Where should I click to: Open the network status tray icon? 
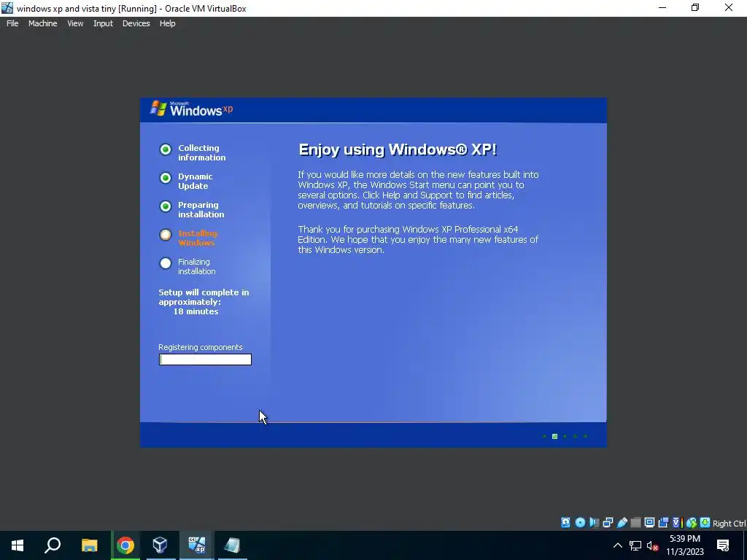pyautogui.click(x=635, y=545)
